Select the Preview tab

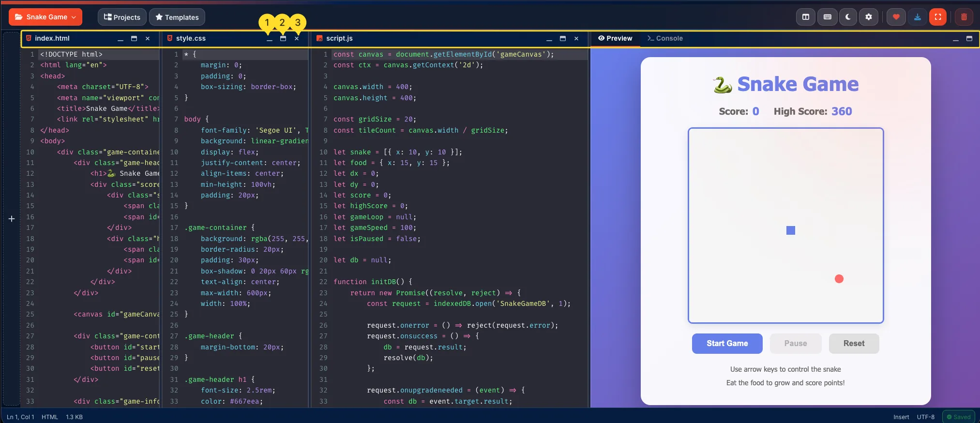click(x=615, y=38)
